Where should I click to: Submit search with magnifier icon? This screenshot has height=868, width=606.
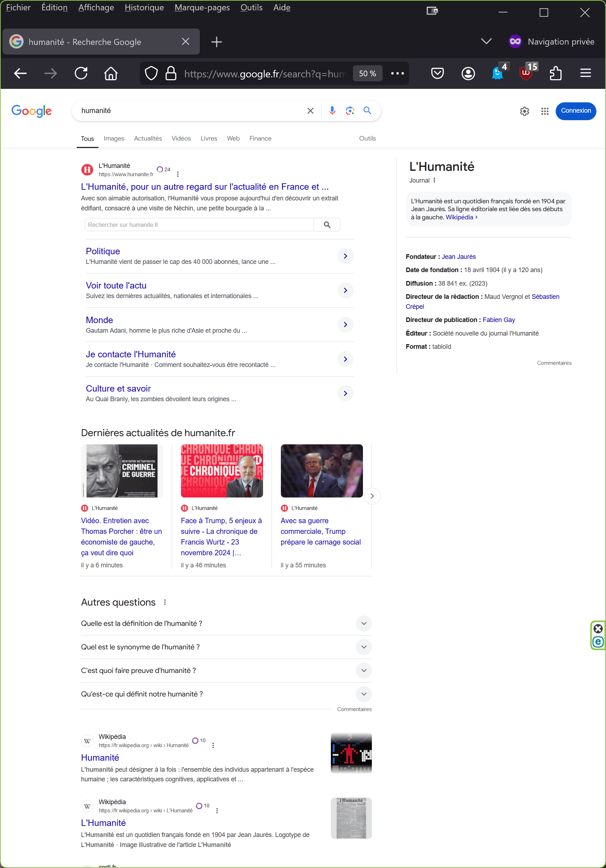click(367, 111)
